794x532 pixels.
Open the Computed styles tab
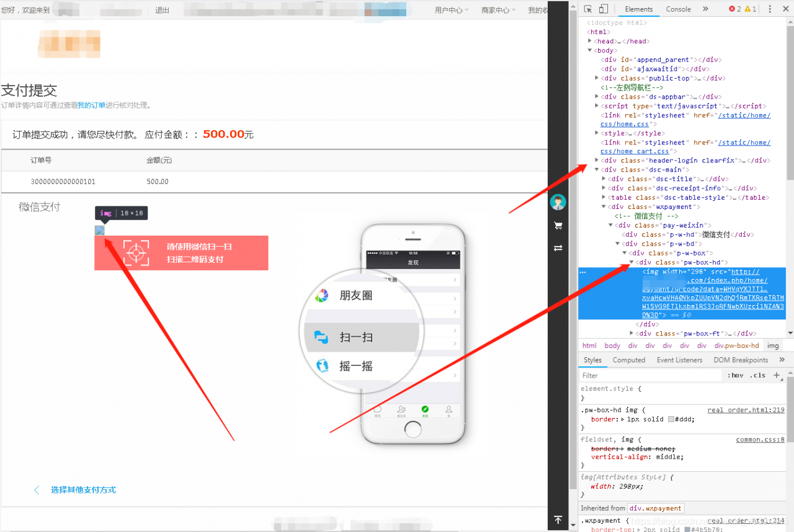pyautogui.click(x=629, y=360)
